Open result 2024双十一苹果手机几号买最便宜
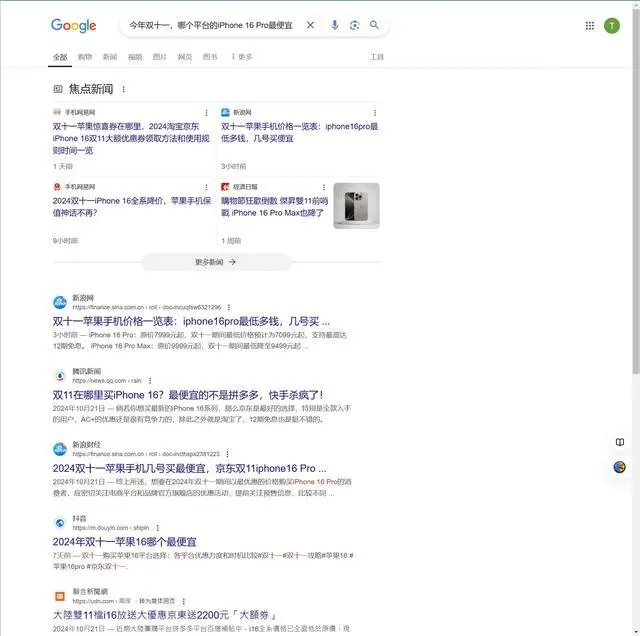 click(x=189, y=468)
